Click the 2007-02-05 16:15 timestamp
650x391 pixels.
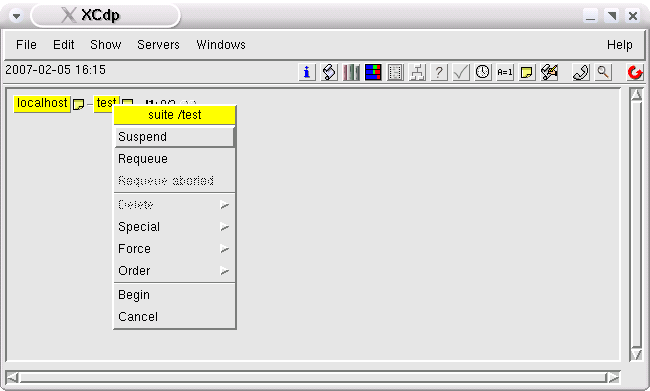(x=56, y=70)
